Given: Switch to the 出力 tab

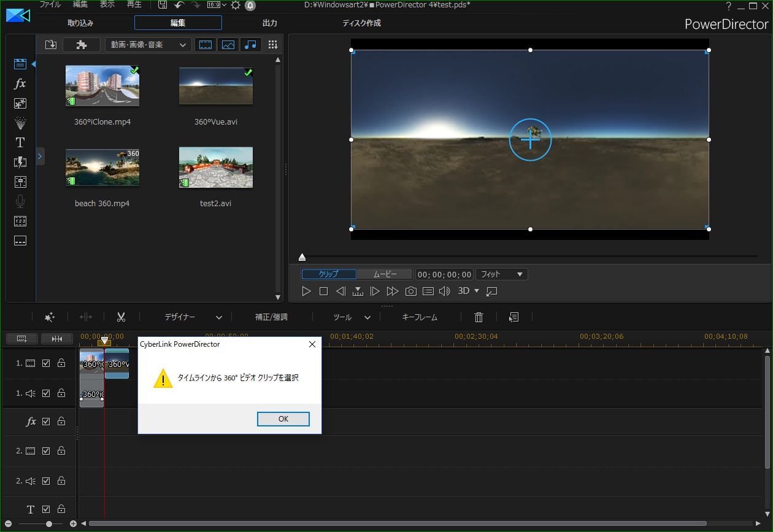Looking at the screenshot, I should [270, 23].
